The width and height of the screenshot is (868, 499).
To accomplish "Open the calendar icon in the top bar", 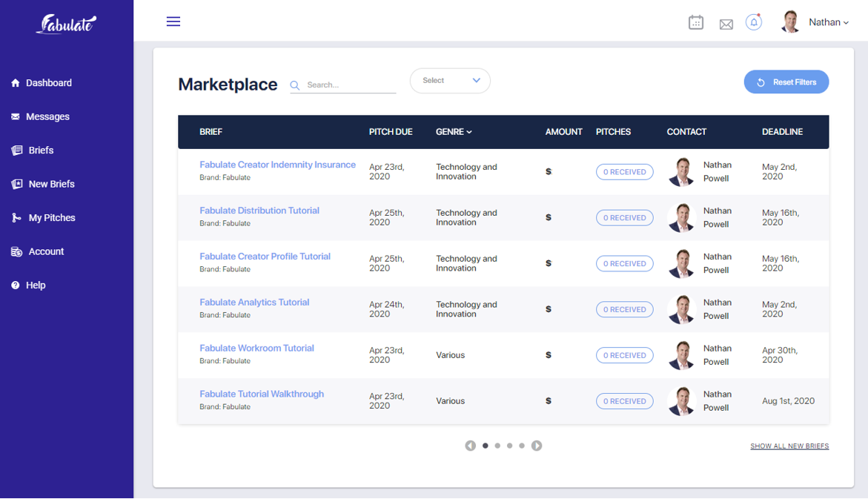I will [x=696, y=22].
